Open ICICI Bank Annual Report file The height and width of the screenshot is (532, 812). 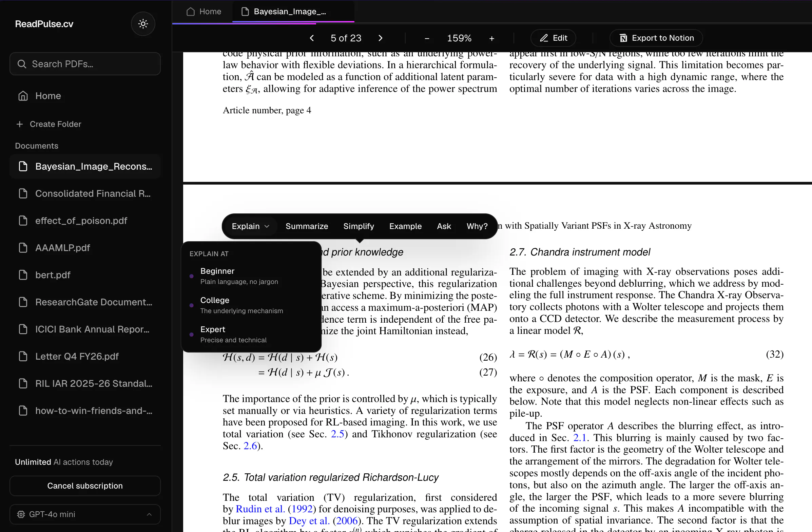(x=85, y=329)
